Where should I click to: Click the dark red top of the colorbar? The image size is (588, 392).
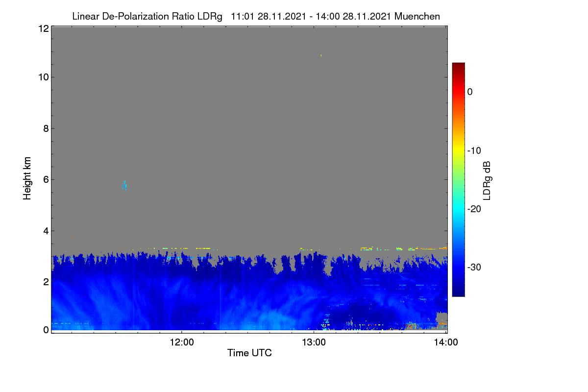[458, 67]
